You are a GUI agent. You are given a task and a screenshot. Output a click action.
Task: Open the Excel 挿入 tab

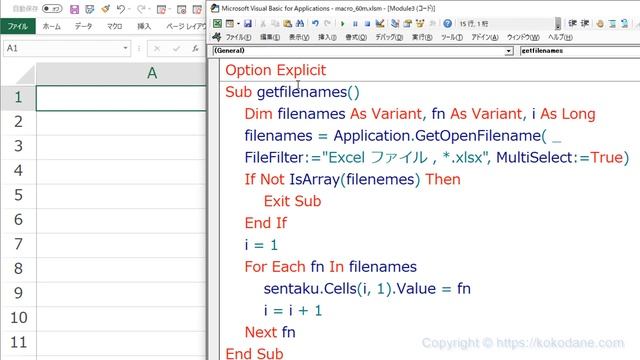pyautogui.click(x=144, y=26)
